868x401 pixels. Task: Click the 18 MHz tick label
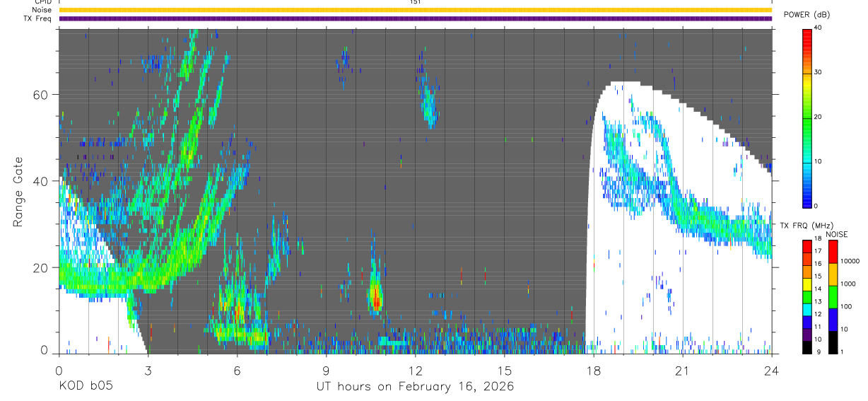tap(818, 239)
